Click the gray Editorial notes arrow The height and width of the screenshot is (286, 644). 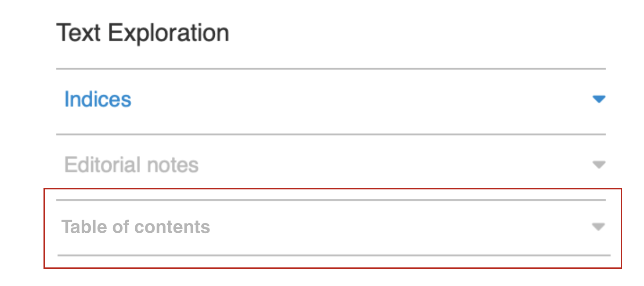click(x=599, y=165)
